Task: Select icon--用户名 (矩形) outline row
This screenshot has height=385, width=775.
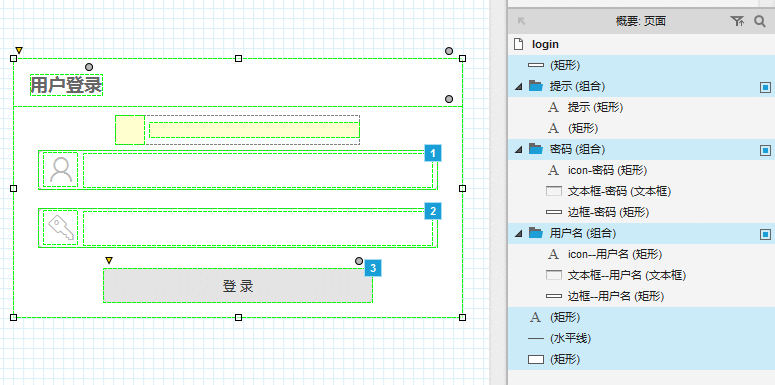Action: tap(641, 255)
